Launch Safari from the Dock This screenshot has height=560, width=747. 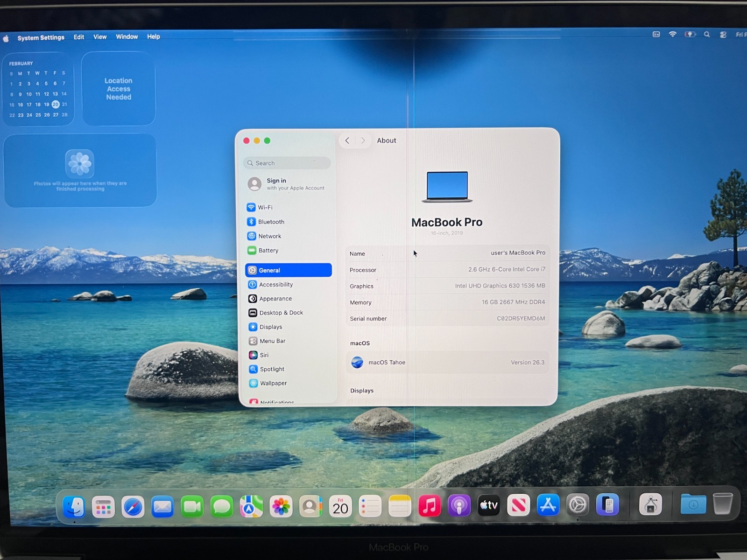pyautogui.click(x=133, y=507)
